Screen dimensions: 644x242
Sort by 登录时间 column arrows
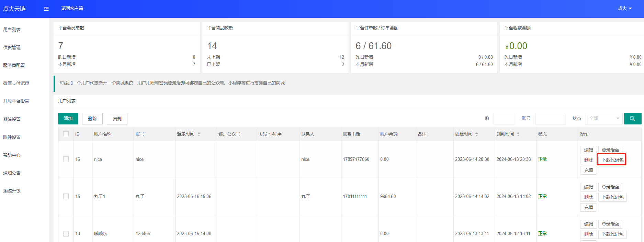(x=199, y=134)
